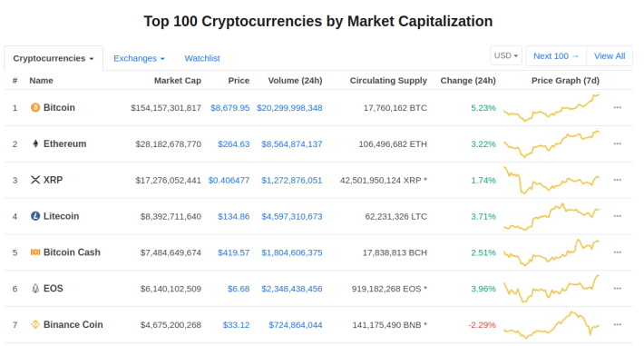
Task: Click the View All button
Action: pyautogui.click(x=610, y=56)
